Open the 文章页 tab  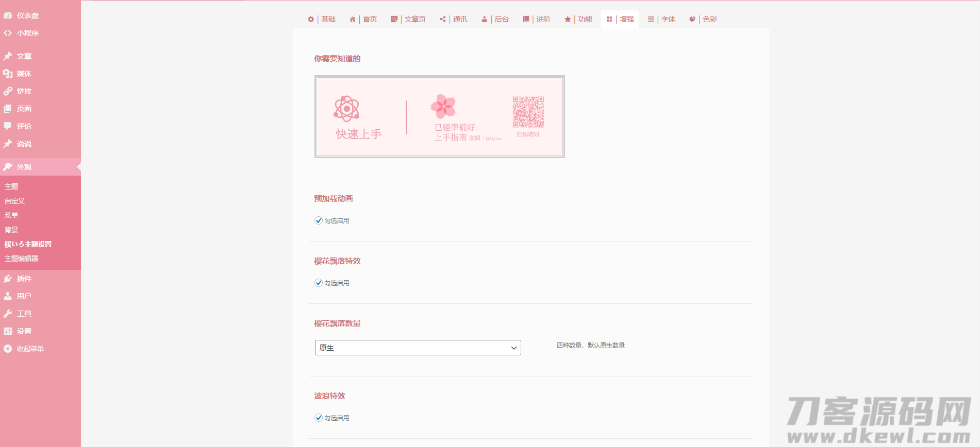(408, 19)
